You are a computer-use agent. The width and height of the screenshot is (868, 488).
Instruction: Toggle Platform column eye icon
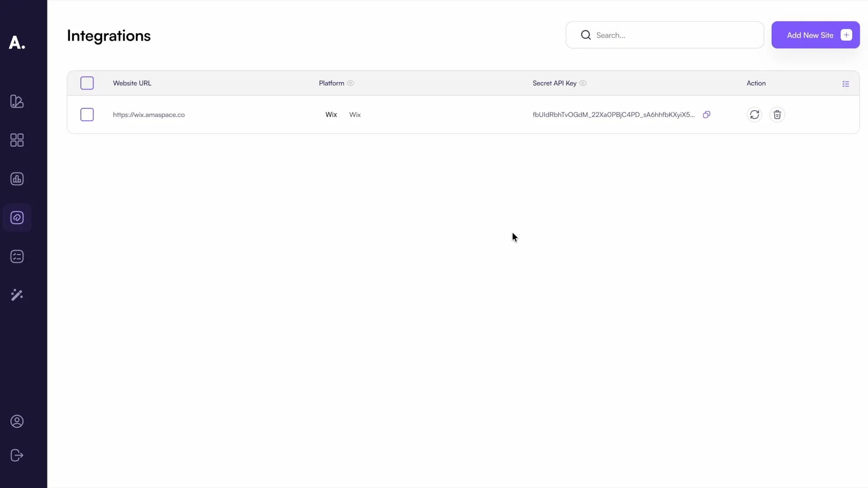pyautogui.click(x=350, y=83)
